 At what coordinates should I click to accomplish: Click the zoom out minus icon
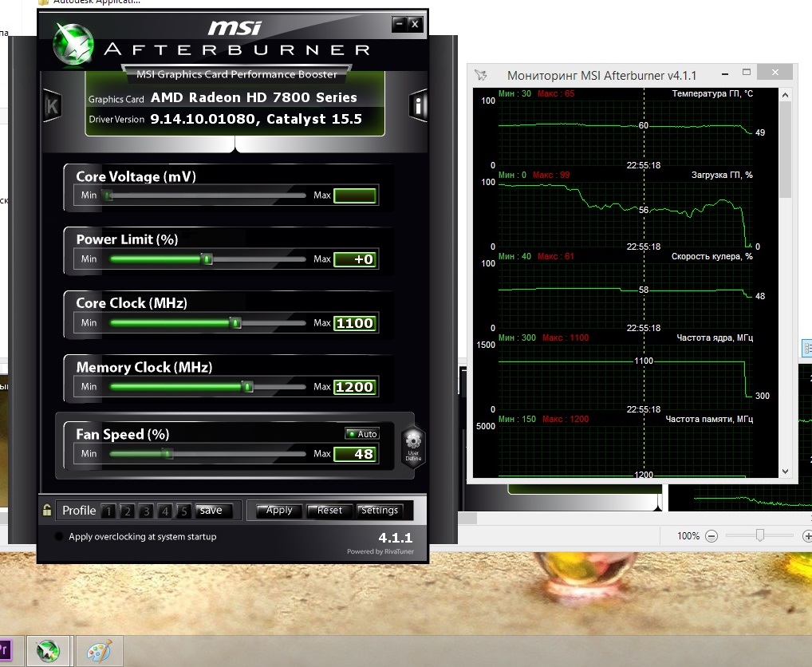[x=711, y=536]
